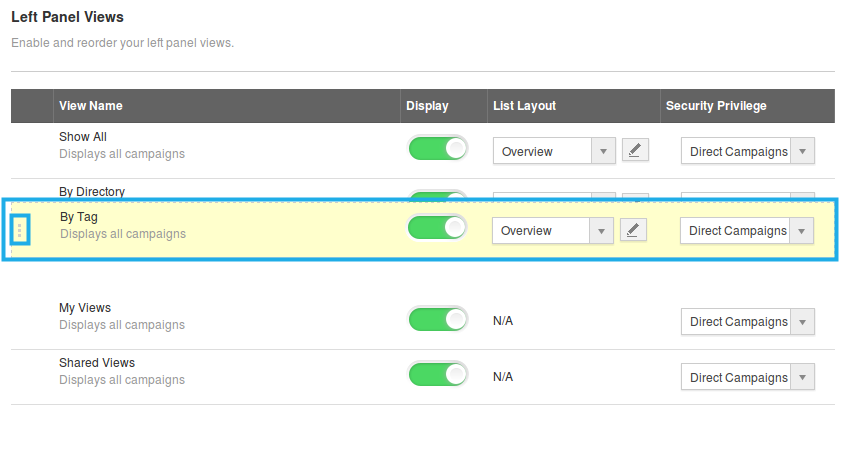Viewport: 845px width, 449px height.
Task: Open Show All list layout dropdown
Action: coord(554,151)
